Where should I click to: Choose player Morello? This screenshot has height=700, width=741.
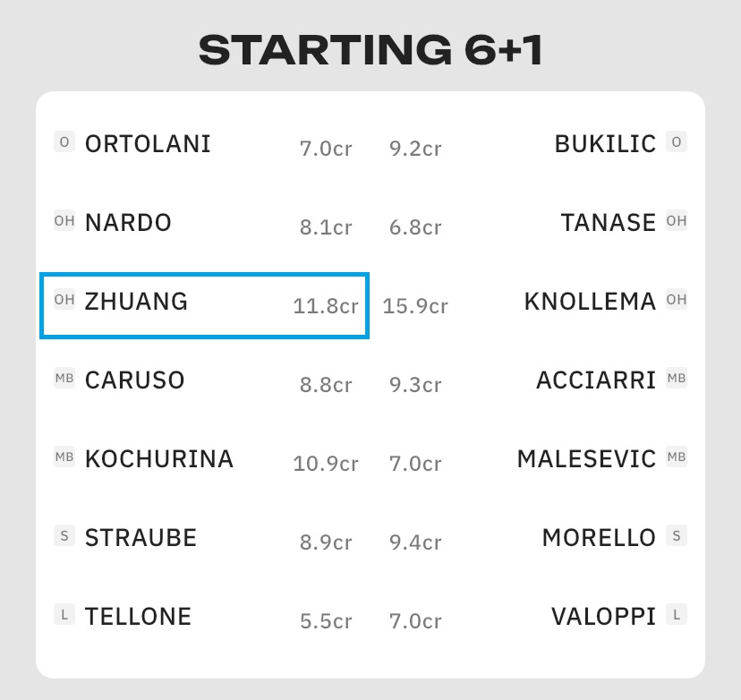coord(599,538)
